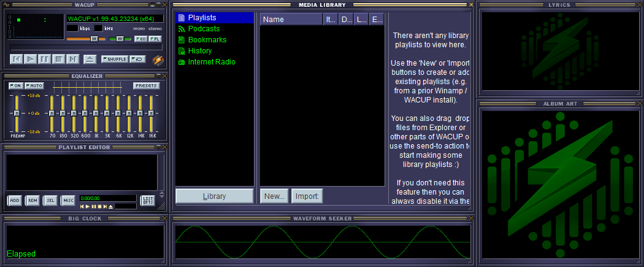The width and height of the screenshot is (644, 267).
Task: Toggle the EQ window button
Action: [140, 39]
